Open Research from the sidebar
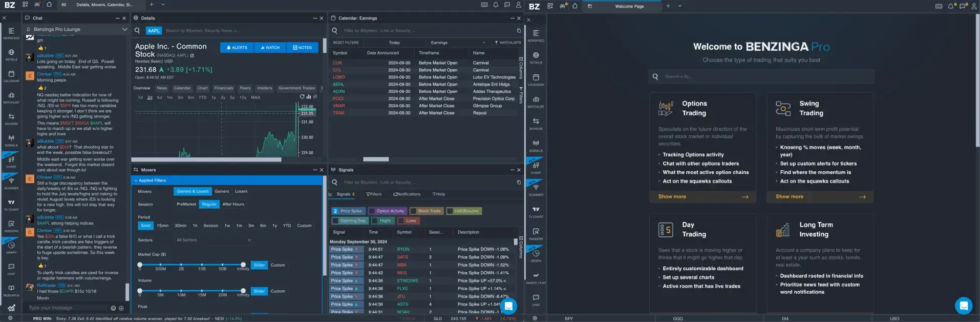The width and height of the screenshot is (980, 322). [11, 290]
